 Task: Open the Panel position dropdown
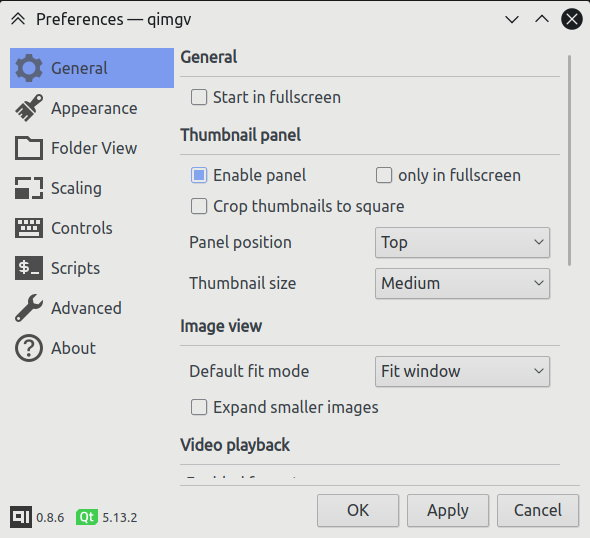[462, 243]
